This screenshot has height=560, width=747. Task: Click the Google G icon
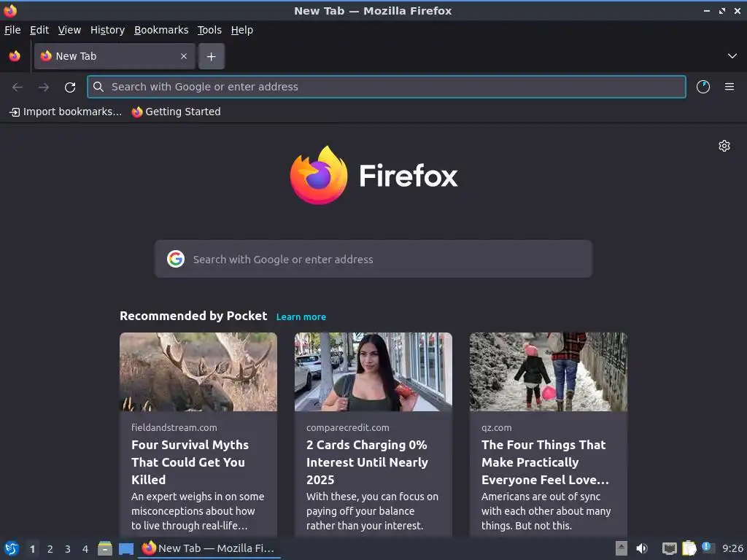(176, 259)
